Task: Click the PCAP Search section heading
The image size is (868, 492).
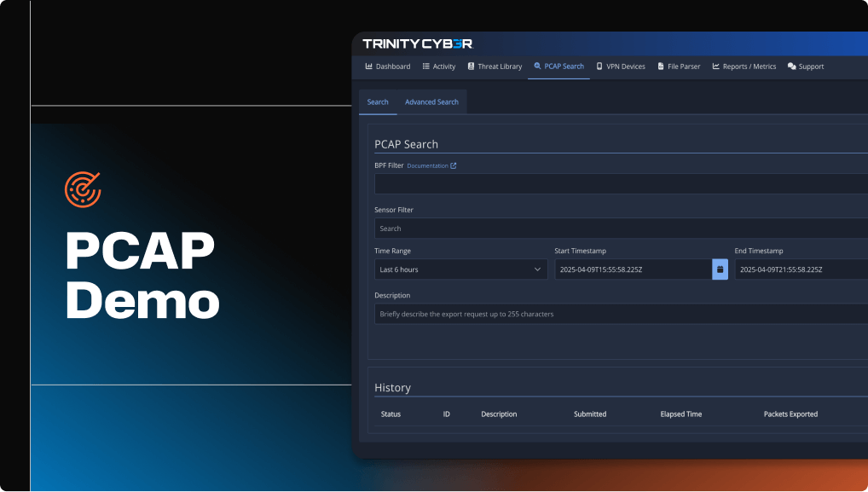Action: (x=407, y=144)
